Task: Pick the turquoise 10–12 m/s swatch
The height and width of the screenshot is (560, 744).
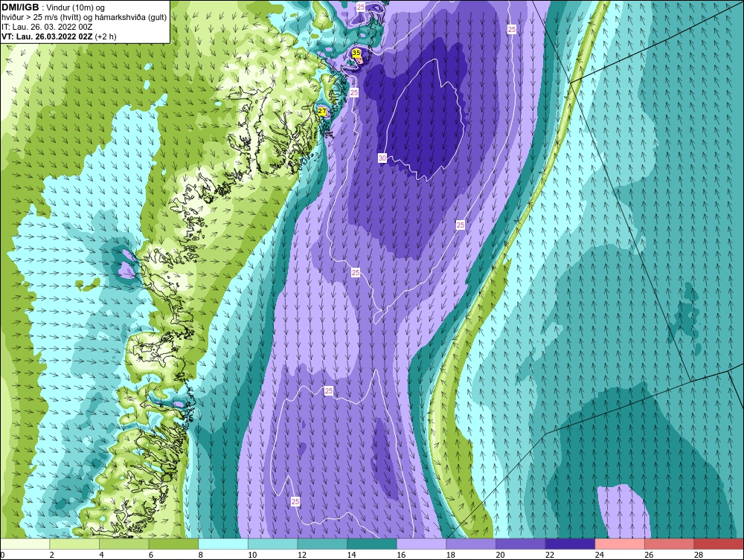Action: click(x=272, y=544)
